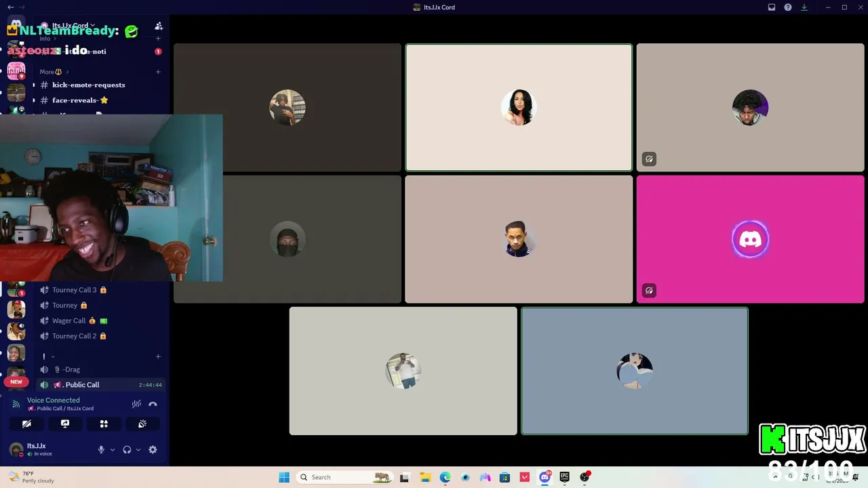868x488 pixels.
Task: Open the server with red cap avatar
Action: click(16, 309)
